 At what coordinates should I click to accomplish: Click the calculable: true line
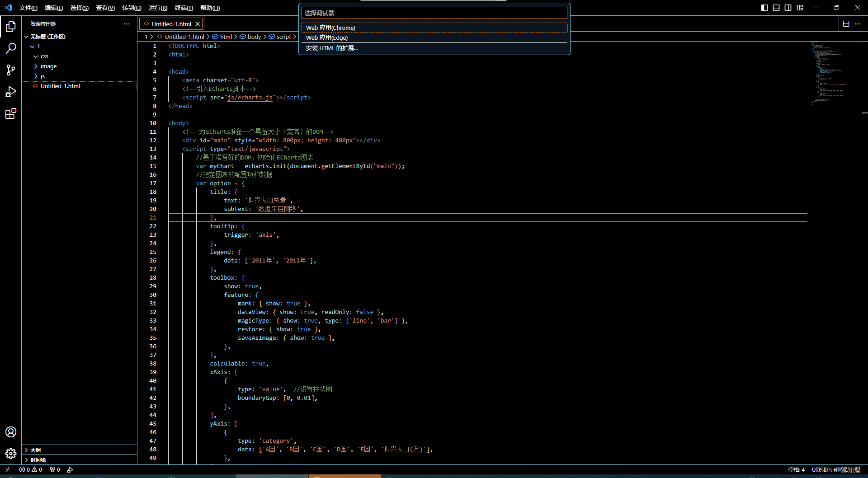coord(239,364)
